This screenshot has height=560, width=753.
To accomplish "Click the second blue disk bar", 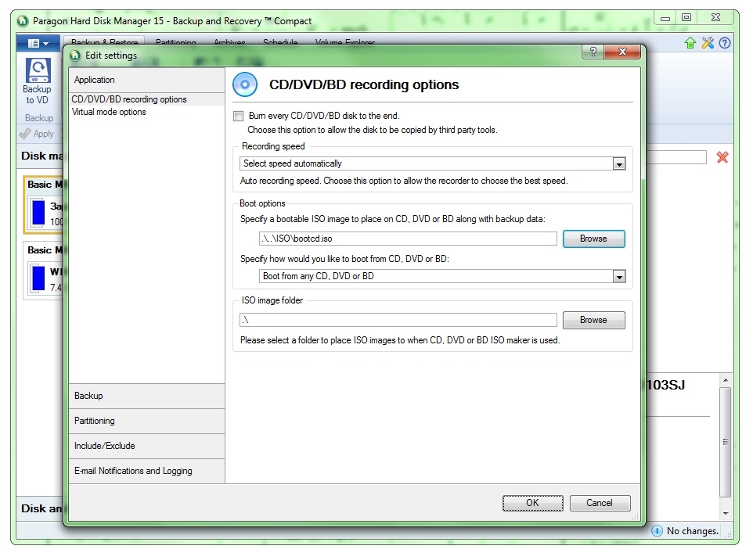I will point(38,278).
